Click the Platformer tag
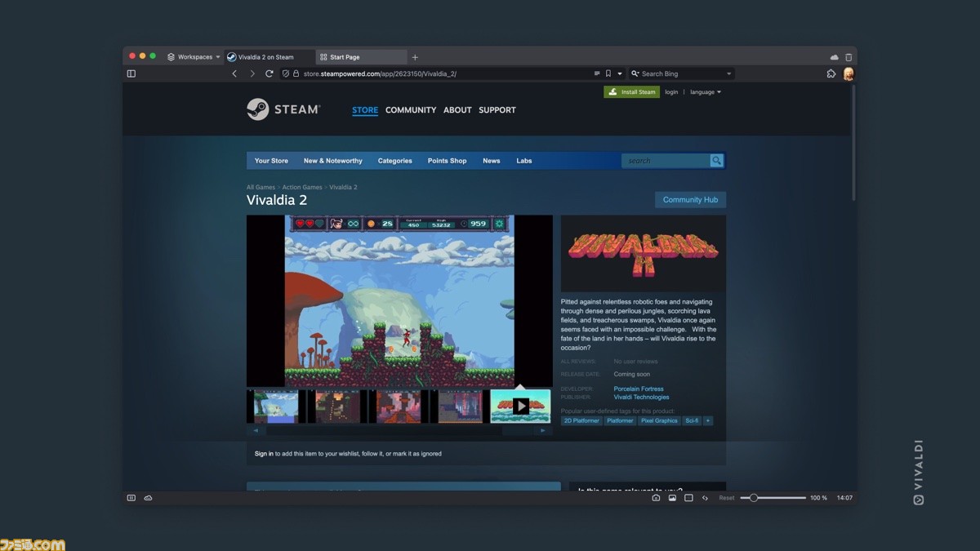The image size is (980, 551). [620, 421]
